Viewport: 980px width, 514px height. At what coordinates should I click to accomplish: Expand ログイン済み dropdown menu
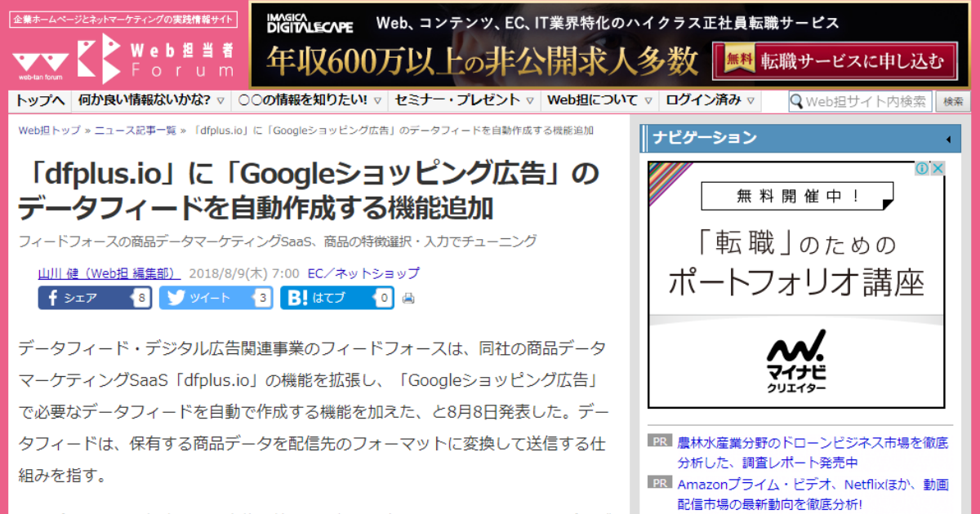tap(710, 100)
